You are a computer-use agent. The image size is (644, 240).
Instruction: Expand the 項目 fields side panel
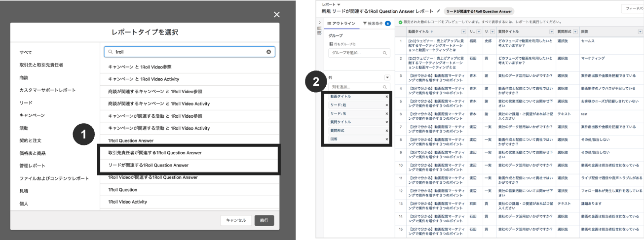(319, 23)
